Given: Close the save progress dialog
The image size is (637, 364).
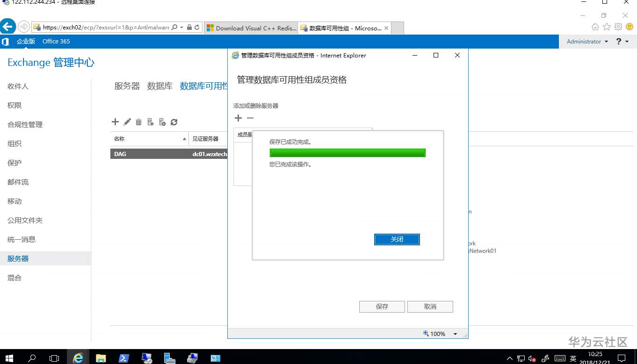Looking at the screenshot, I should click(397, 239).
